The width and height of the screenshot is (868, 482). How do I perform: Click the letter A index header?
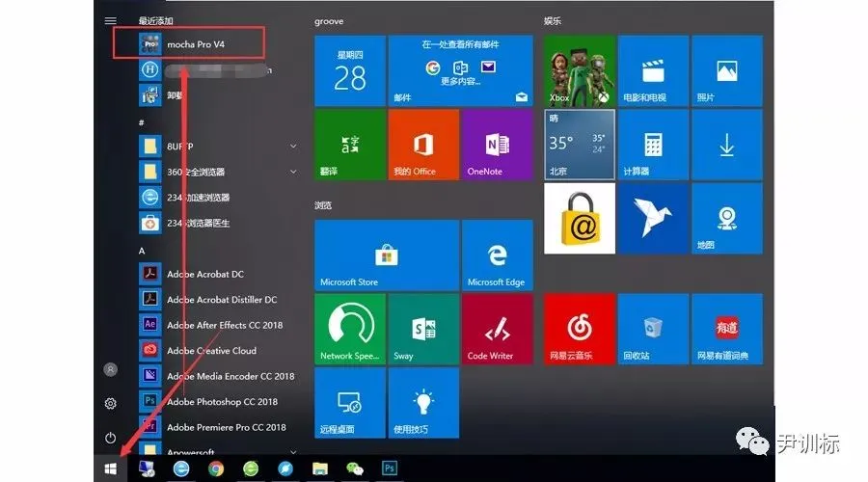(x=142, y=251)
